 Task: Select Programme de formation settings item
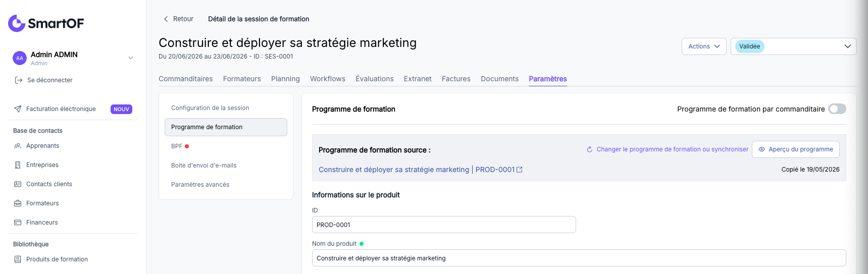pyautogui.click(x=226, y=127)
